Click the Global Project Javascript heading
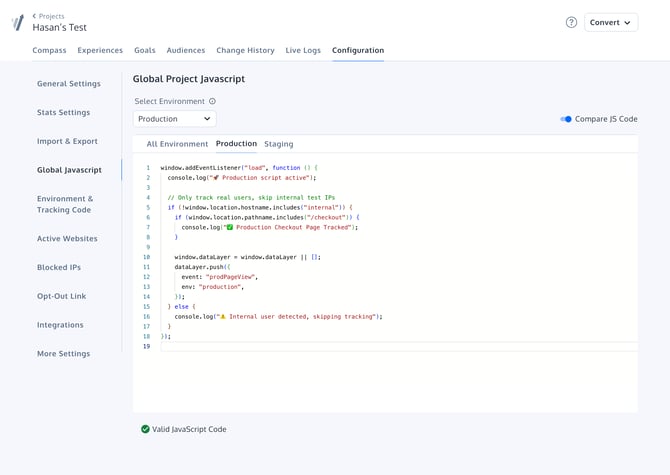Viewport: 670px width, 475px height. (x=189, y=79)
